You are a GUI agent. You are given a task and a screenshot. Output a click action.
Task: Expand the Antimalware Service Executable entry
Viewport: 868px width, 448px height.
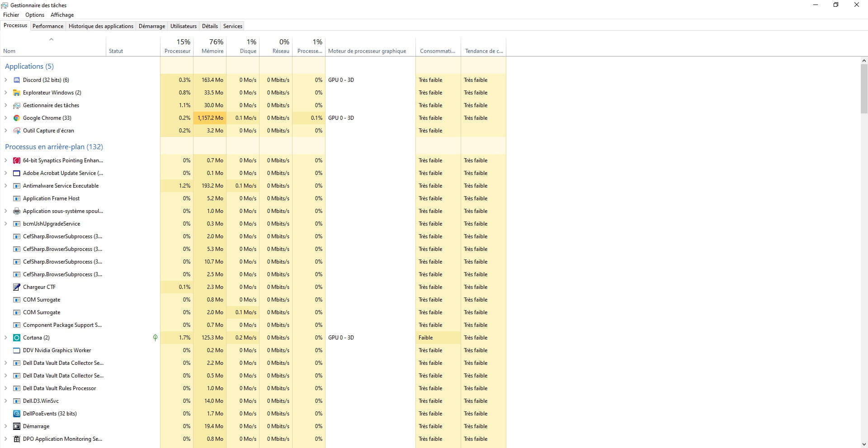coord(6,186)
